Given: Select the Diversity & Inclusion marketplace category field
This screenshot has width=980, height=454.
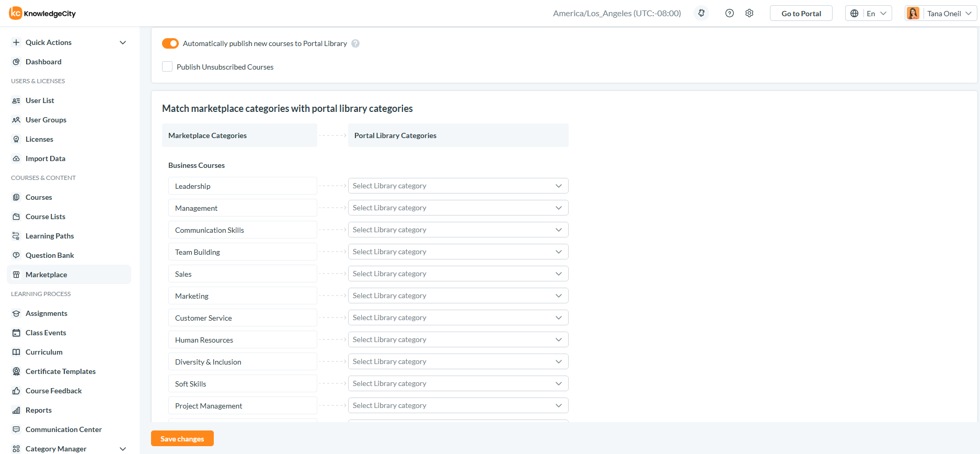Looking at the screenshot, I should click(x=243, y=361).
